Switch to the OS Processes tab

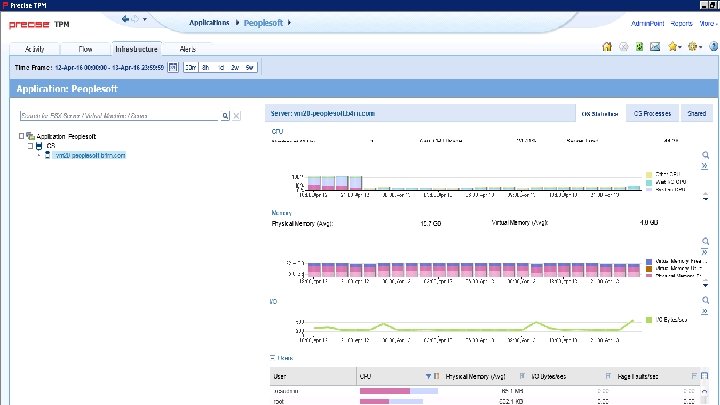pyautogui.click(x=652, y=113)
